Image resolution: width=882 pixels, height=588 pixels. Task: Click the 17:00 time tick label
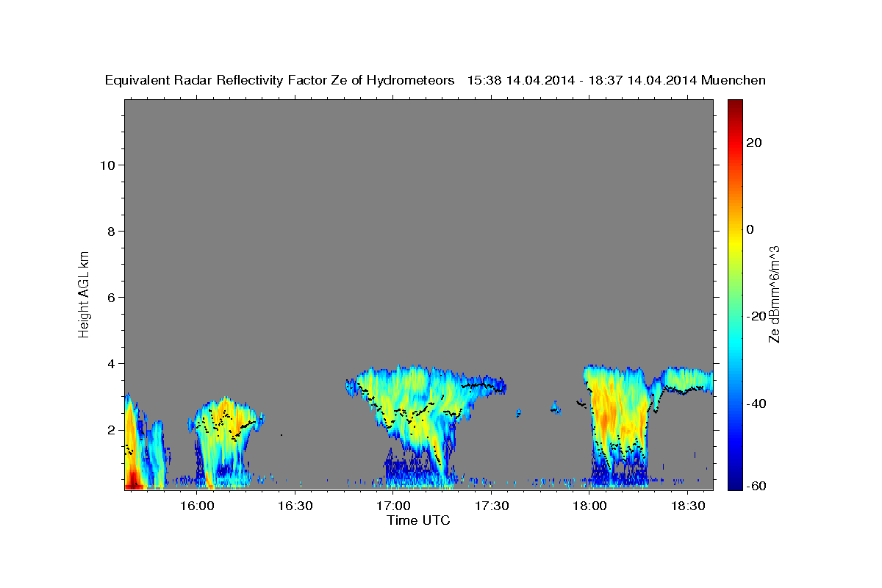coord(393,506)
